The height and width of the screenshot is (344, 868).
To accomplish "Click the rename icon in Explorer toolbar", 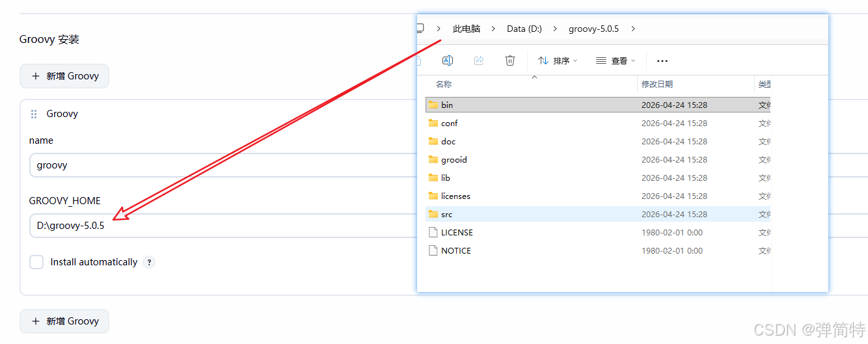I will [448, 60].
